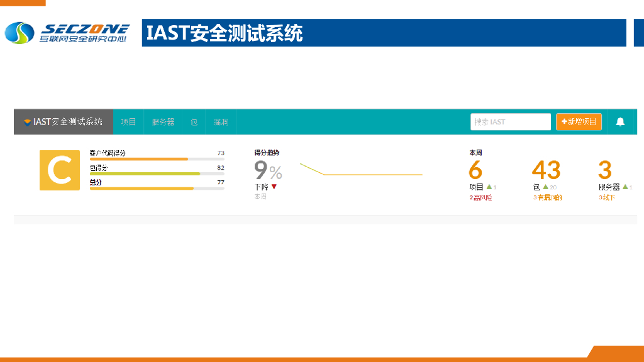The width and height of the screenshot is (644, 362).
Task: Click the 3线下 link
Action: 606,196
